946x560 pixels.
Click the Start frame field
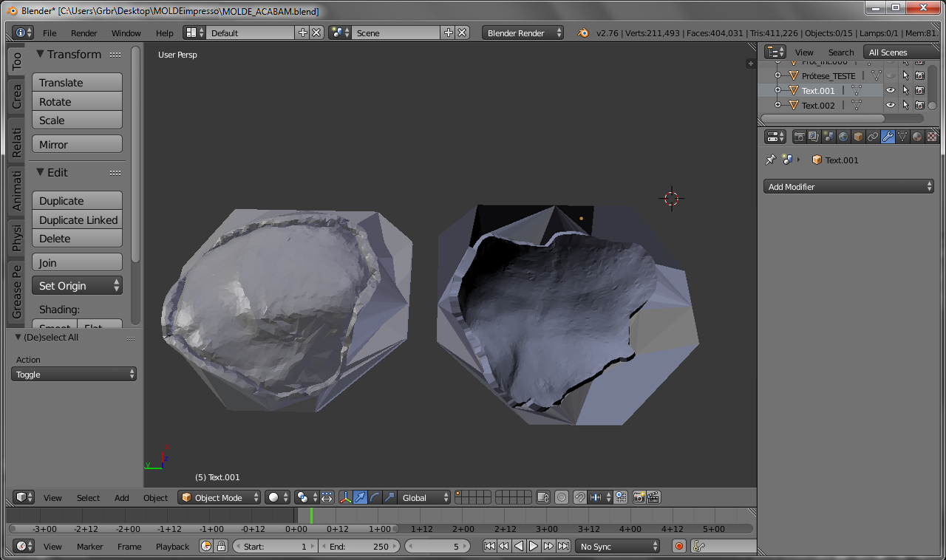click(275, 546)
